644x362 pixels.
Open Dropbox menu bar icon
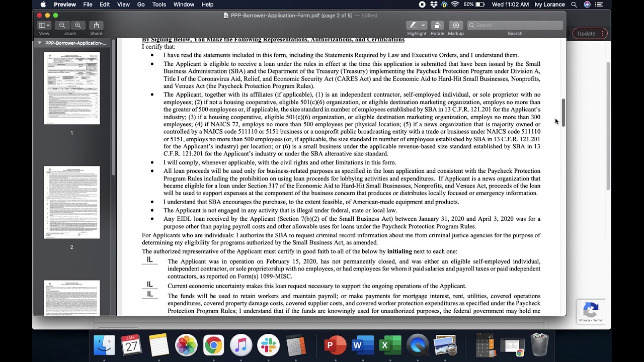(x=434, y=5)
